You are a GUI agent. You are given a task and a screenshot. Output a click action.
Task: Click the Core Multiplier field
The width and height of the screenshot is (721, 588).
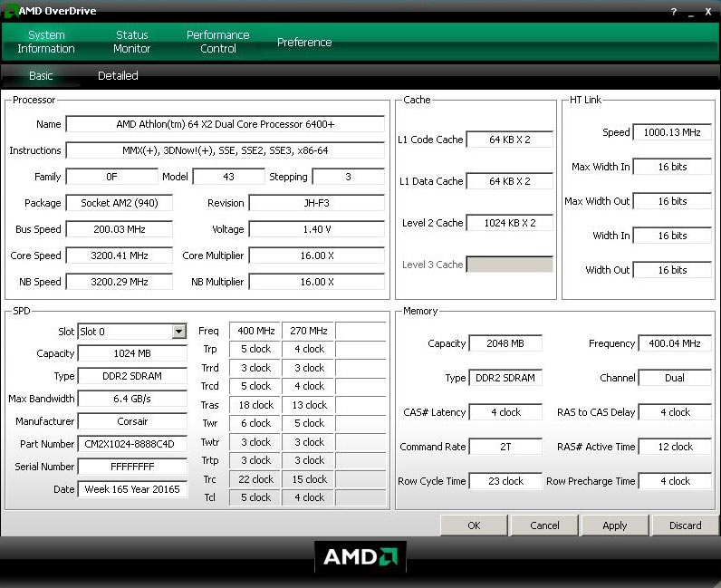click(x=317, y=255)
